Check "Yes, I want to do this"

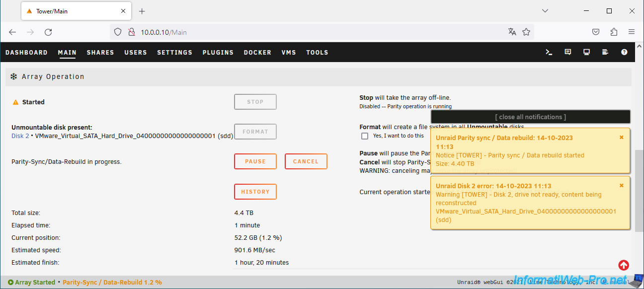[x=365, y=136]
